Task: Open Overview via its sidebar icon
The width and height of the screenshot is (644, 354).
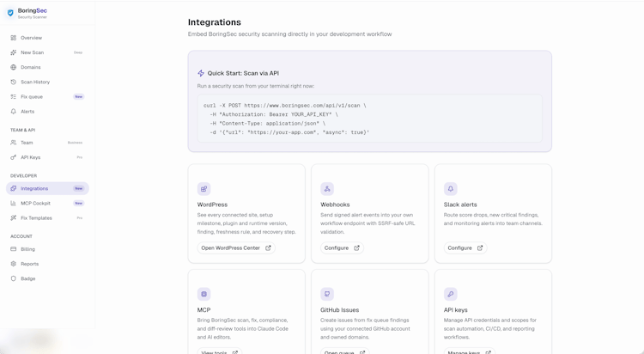Action: pos(13,38)
